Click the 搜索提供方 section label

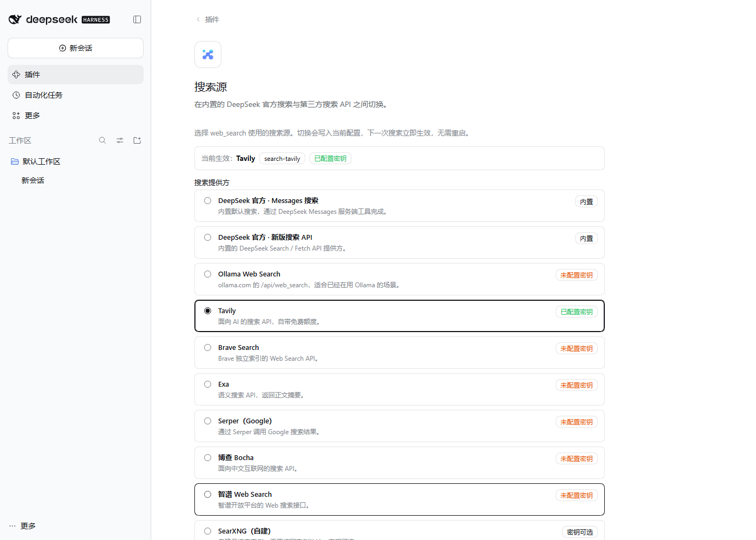coord(212,183)
